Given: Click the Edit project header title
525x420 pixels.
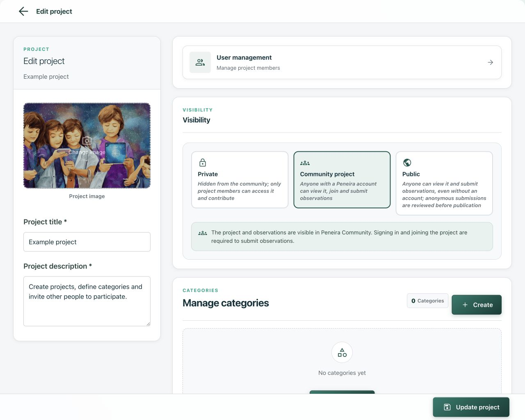Looking at the screenshot, I should (x=54, y=11).
